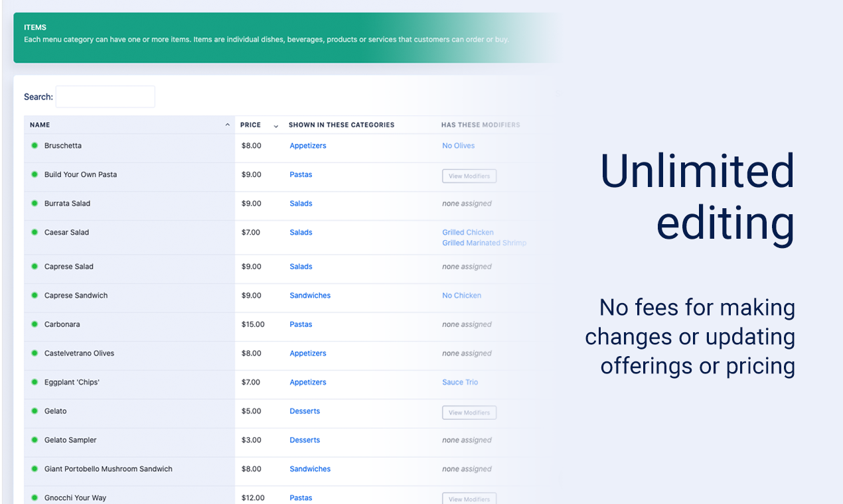The height and width of the screenshot is (504, 843).
Task: Click the $12.00 price for Gnocchi Your Way
Action: click(x=253, y=497)
